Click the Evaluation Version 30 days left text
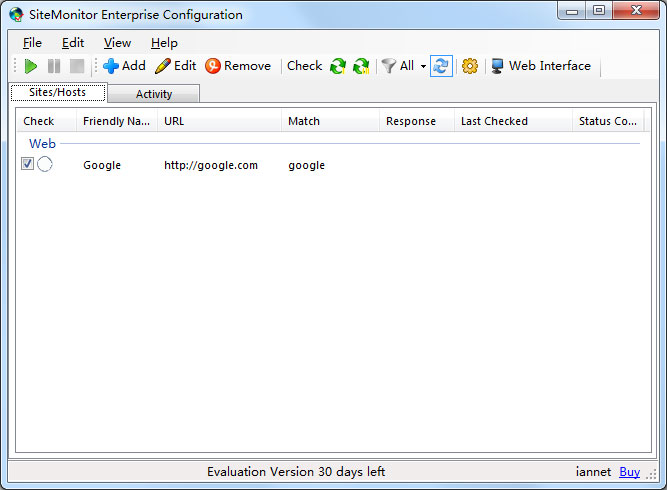This screenshot has width=667, height=490. point(296,472)
